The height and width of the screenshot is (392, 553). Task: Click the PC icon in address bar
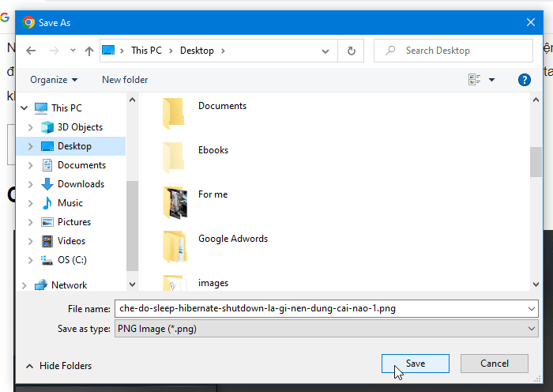point(108,50)
